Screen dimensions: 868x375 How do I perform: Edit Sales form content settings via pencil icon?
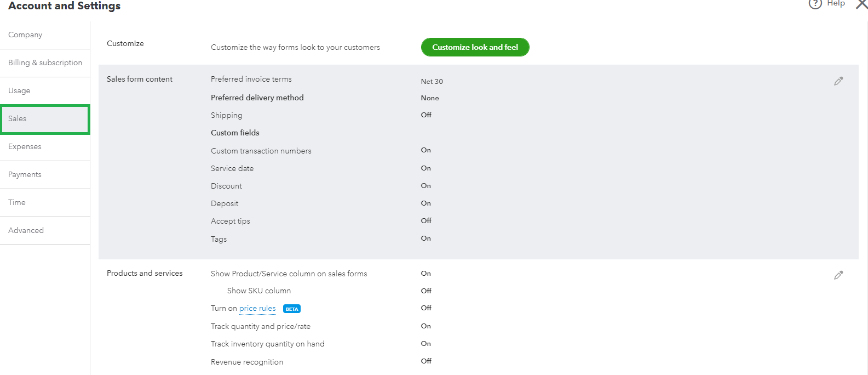pos(838,81)
